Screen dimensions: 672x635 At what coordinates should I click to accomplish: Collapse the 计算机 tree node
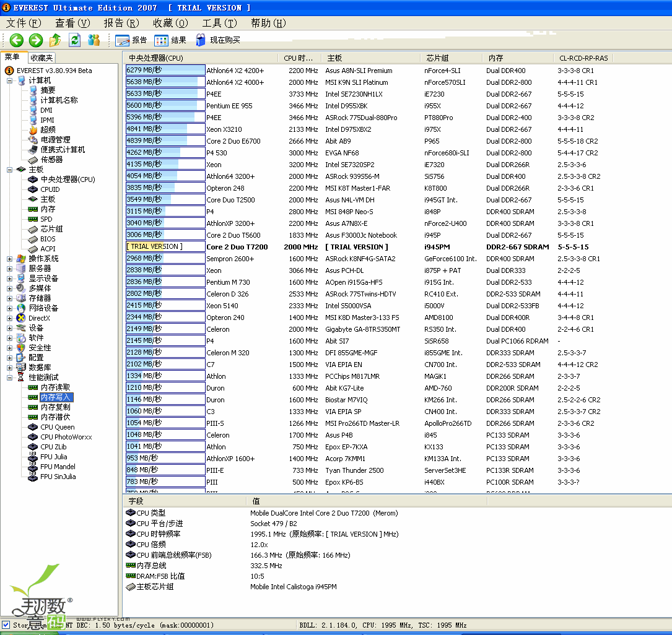coord(9,80)
